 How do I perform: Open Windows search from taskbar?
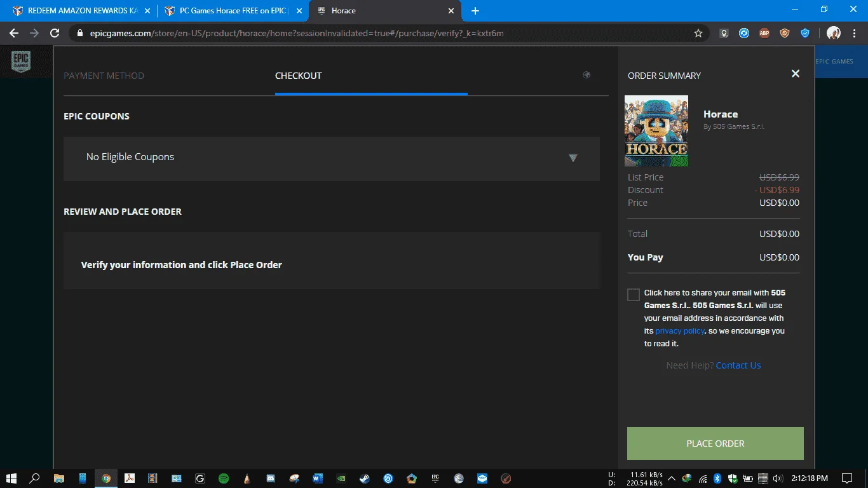[35, 478]
